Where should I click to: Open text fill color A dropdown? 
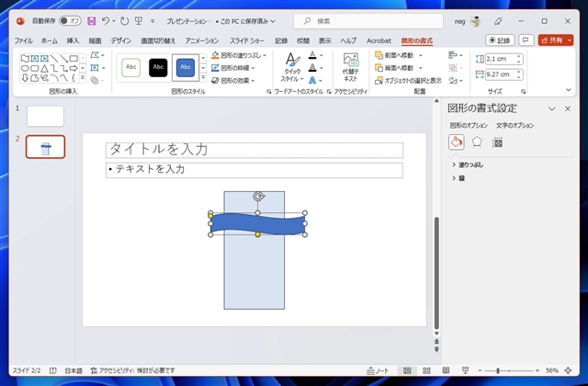(315, 55)
